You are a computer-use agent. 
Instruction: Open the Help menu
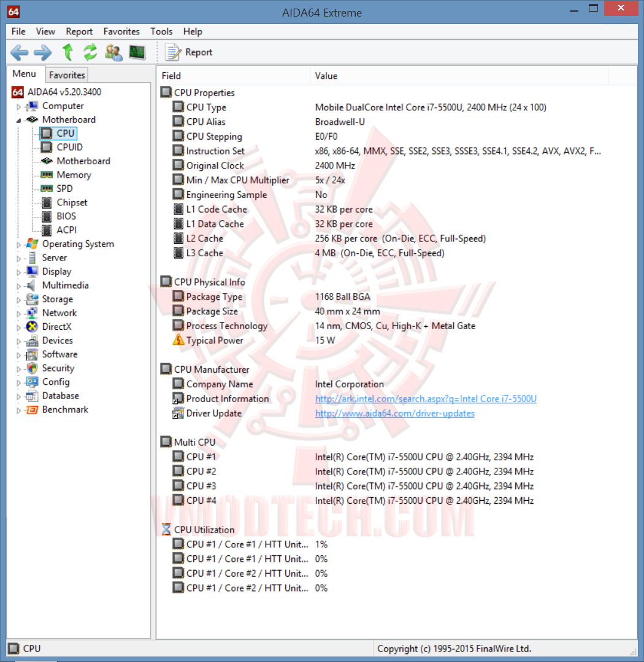coord(193,32)
